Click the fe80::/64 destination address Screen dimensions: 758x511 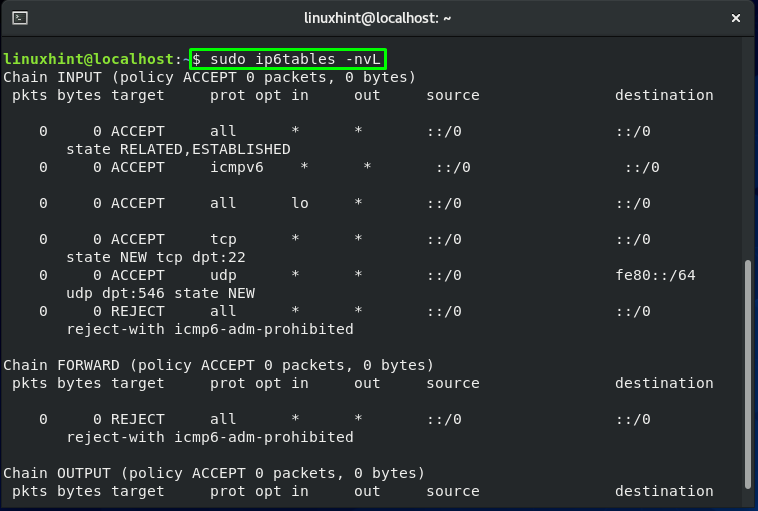click(x=655, y=276)
